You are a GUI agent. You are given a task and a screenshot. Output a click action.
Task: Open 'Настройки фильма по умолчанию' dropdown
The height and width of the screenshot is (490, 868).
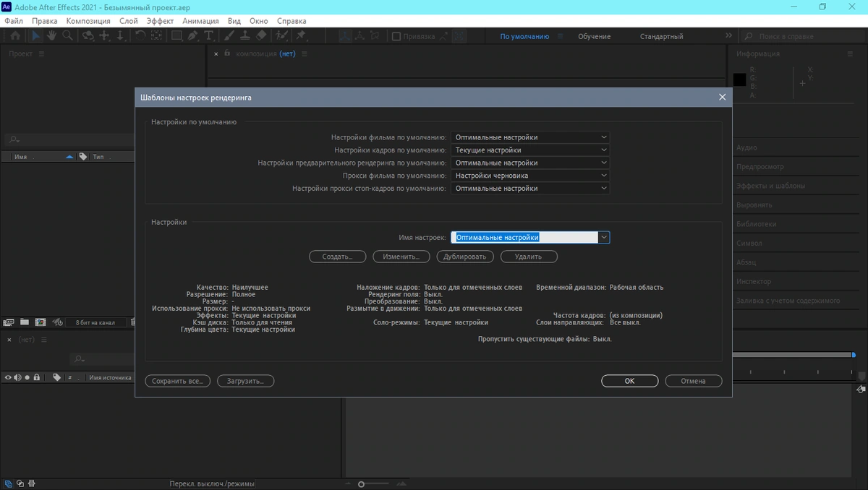click(530, 137)
